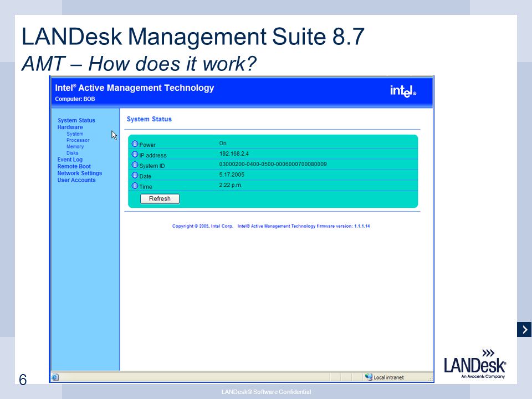
Task: Click the System Status page heading
Action: (x=149, y=119)
